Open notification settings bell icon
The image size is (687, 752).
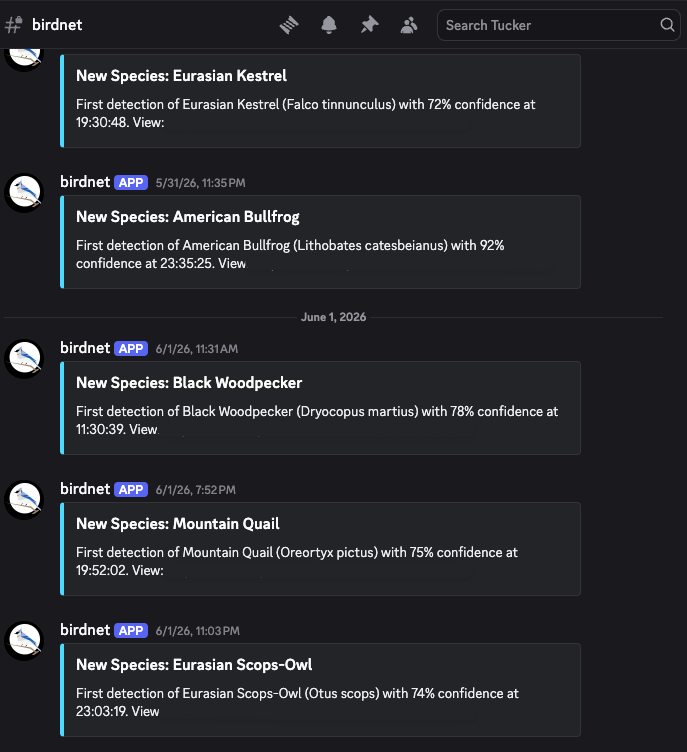329,25
